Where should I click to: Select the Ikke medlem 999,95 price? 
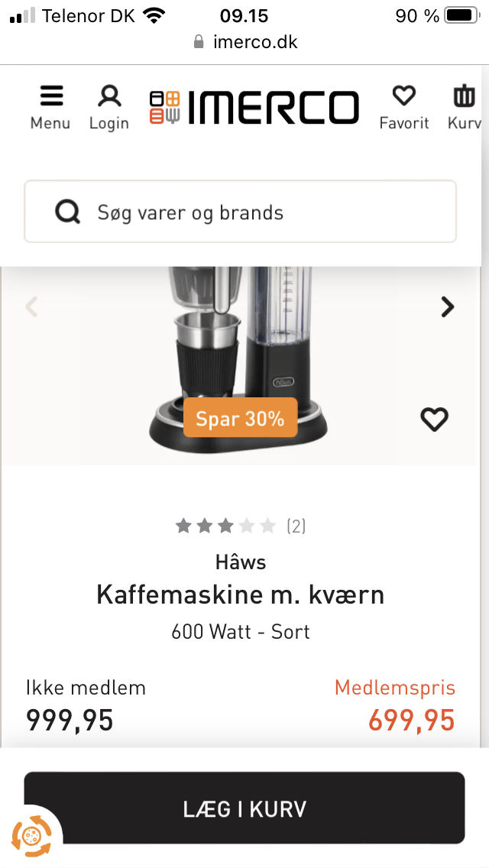click(70, 720)
